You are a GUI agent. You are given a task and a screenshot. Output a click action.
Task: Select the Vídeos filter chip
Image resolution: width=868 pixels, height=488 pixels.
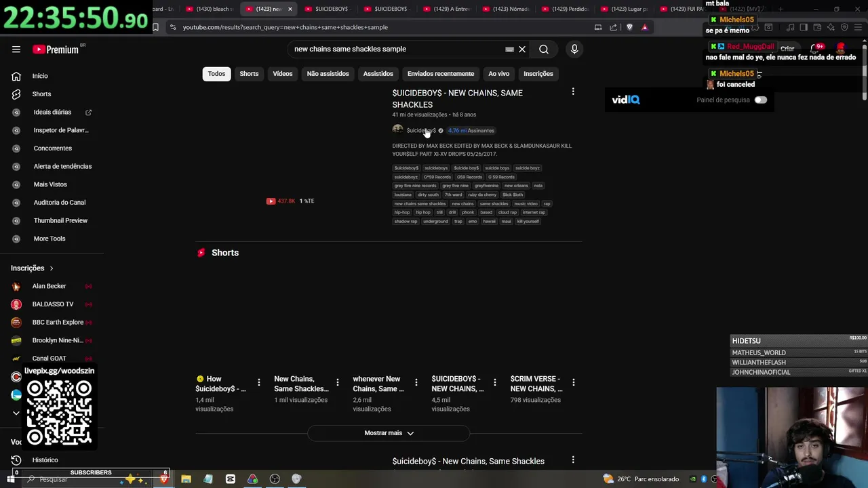tap(283, 74)
